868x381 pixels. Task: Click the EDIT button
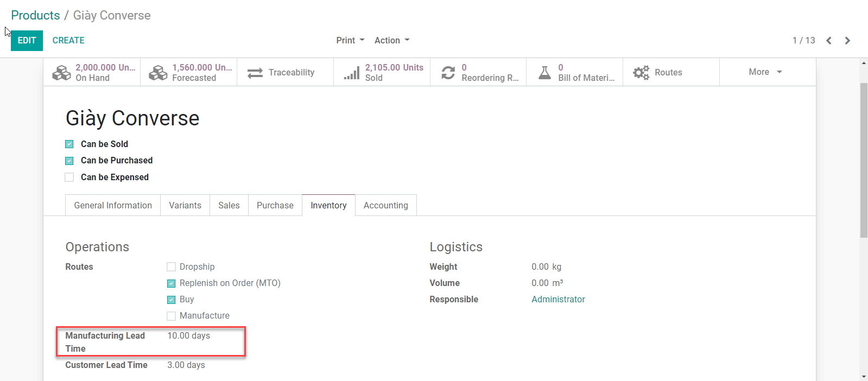point(27,41)
